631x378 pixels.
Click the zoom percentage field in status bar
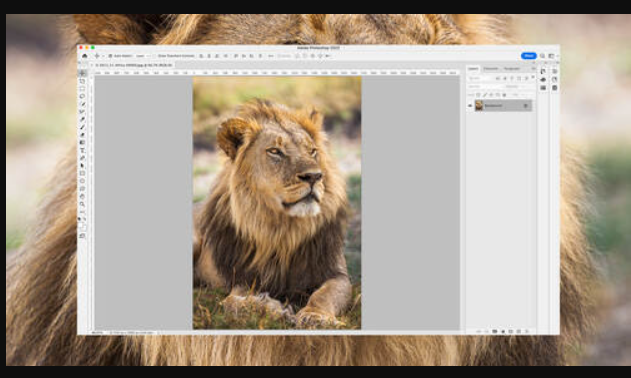point(97,333)
